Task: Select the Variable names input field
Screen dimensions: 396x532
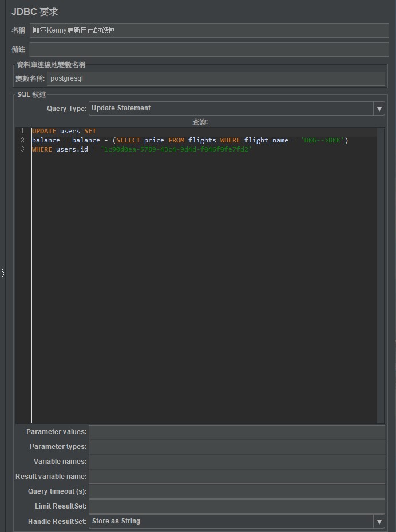Action: pyautogui.click(x=236, y=462)
